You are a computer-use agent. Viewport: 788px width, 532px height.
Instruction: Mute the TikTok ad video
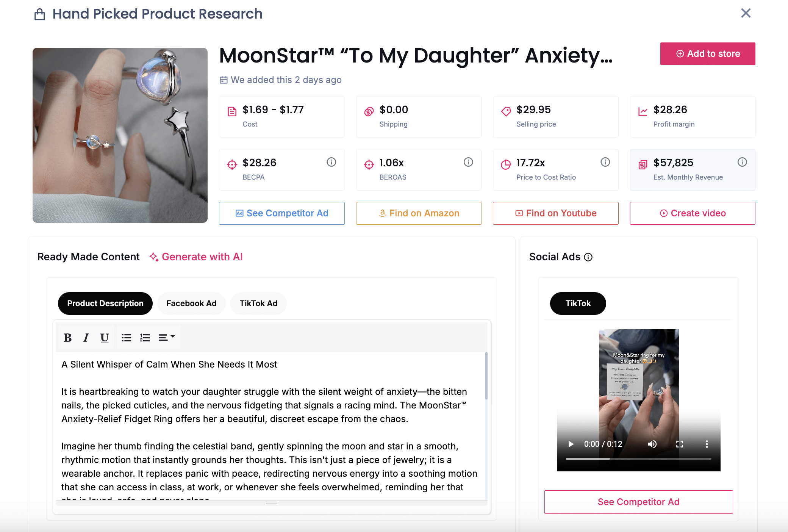tap(652, 444)
